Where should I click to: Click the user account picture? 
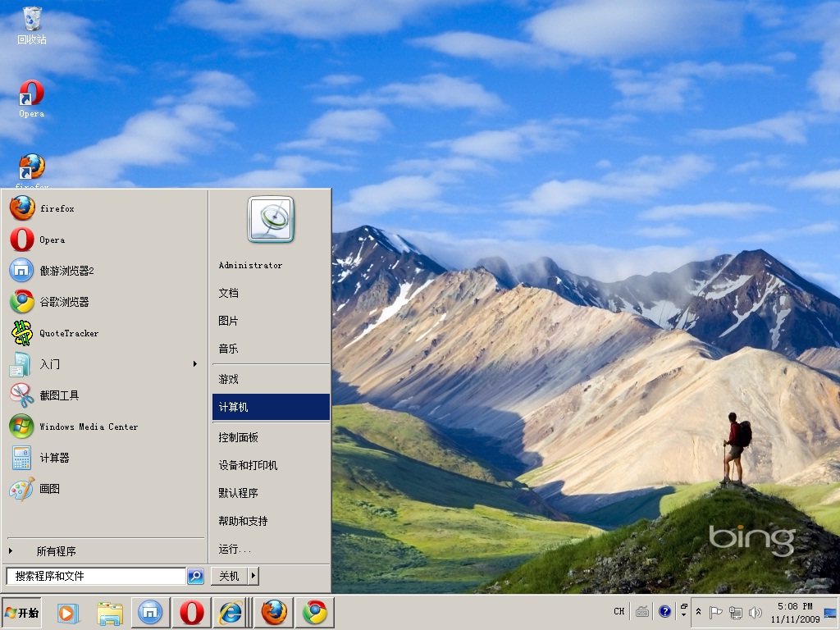[271, 220]
